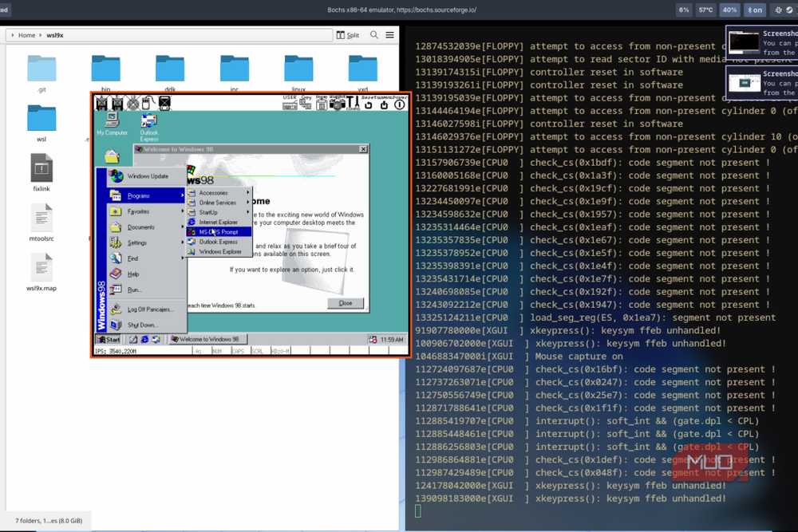Screen dimensions: 798x532
Task: Click the Bochs Paste toolbar icon
Action: point(321,103)
